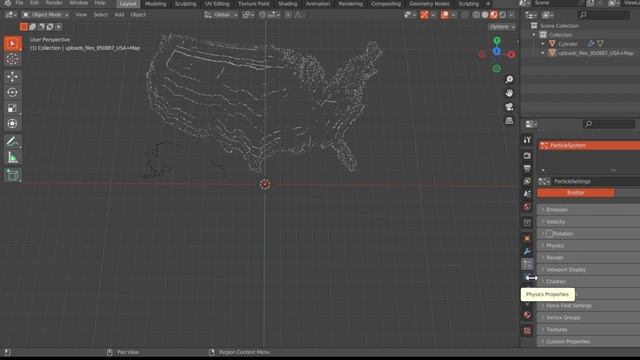Screen dimensions: 640x360
Task: Click the red X axis gizmo ball
Action: tap(511, 54)
